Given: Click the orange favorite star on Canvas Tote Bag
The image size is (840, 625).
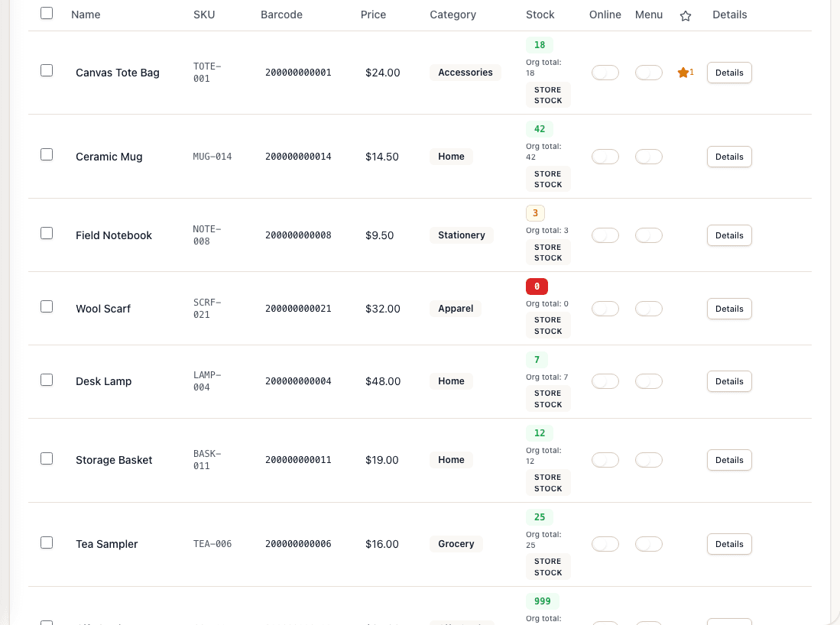Looking at the screenshot, I should 683,73.
